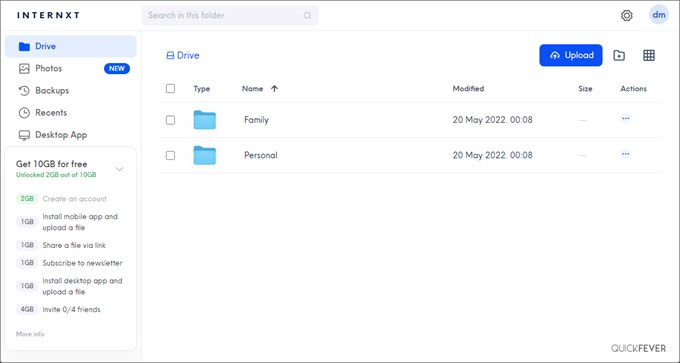Screen dimensions: 680x363
Task: Click the Type column header
Action: coord(202,88)
